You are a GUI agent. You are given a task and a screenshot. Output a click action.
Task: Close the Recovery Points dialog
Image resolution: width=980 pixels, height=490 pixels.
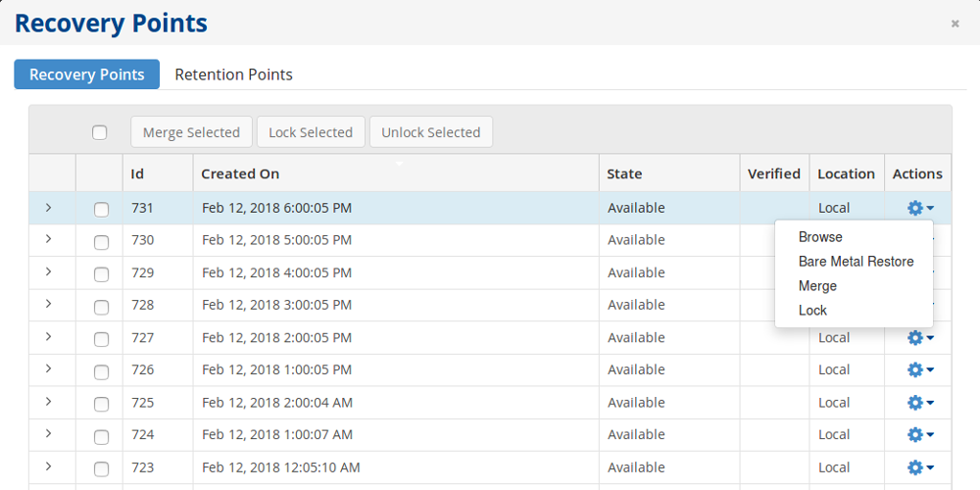[955, 24]
